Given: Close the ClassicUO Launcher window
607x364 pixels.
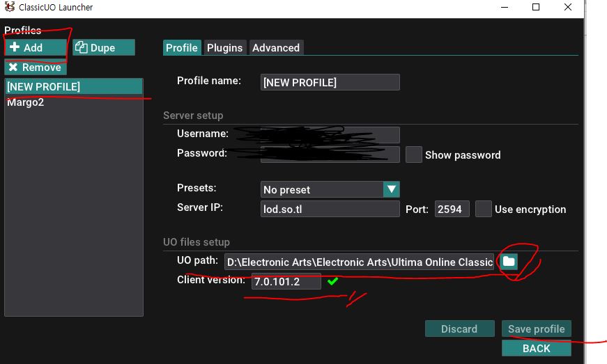Looking at the screenshot, I should click(568, 7).
